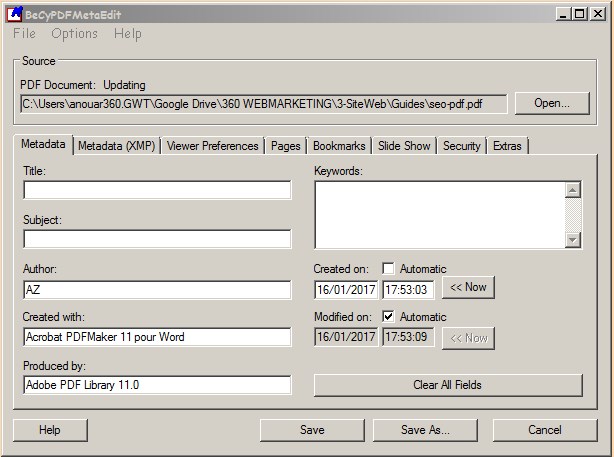This screenshot has height=457, width=614.
Task: Go to the Pages tab
Action: [285, 146]
